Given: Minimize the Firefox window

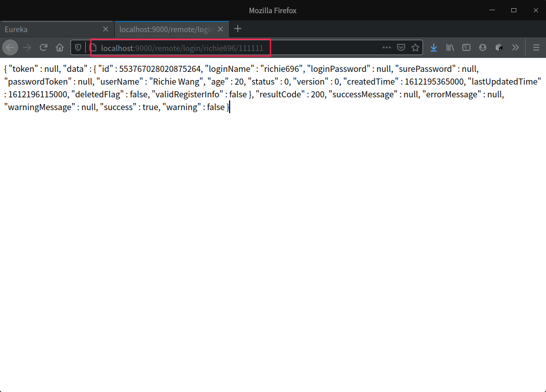Looking at the screenshot, I should click(492, 10).
